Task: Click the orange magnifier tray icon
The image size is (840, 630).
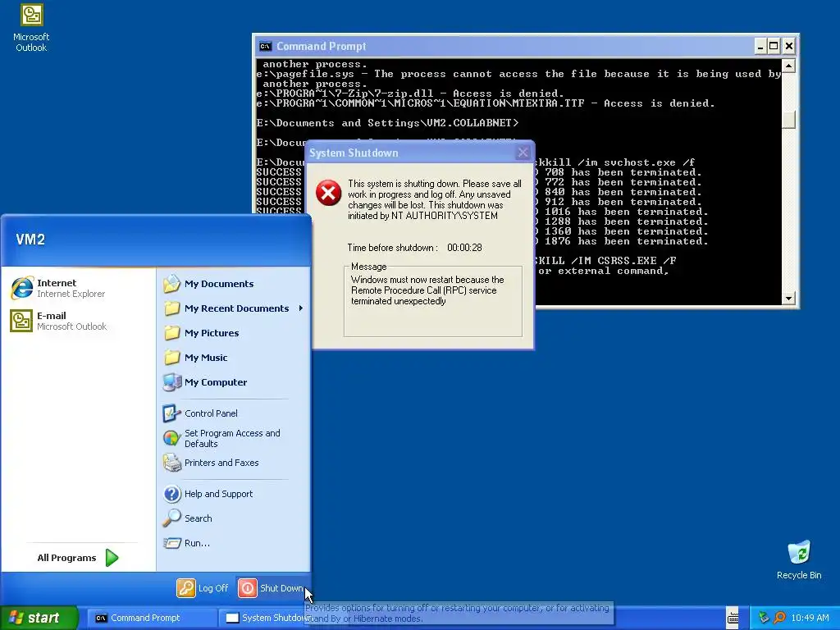Action: coord(779,618)
